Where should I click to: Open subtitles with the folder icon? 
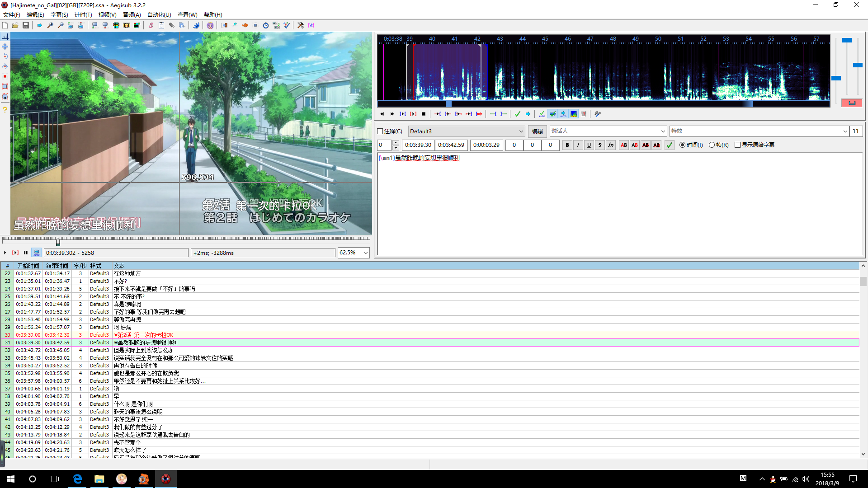pos(15,25)
